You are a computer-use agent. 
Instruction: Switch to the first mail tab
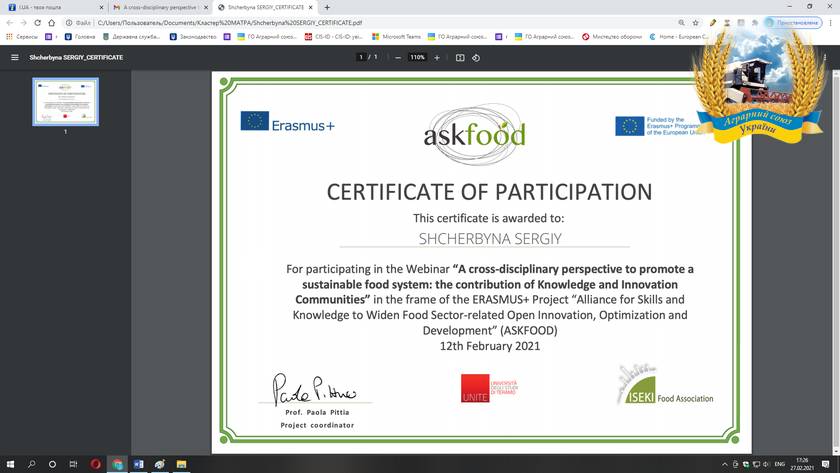point(54,7)
